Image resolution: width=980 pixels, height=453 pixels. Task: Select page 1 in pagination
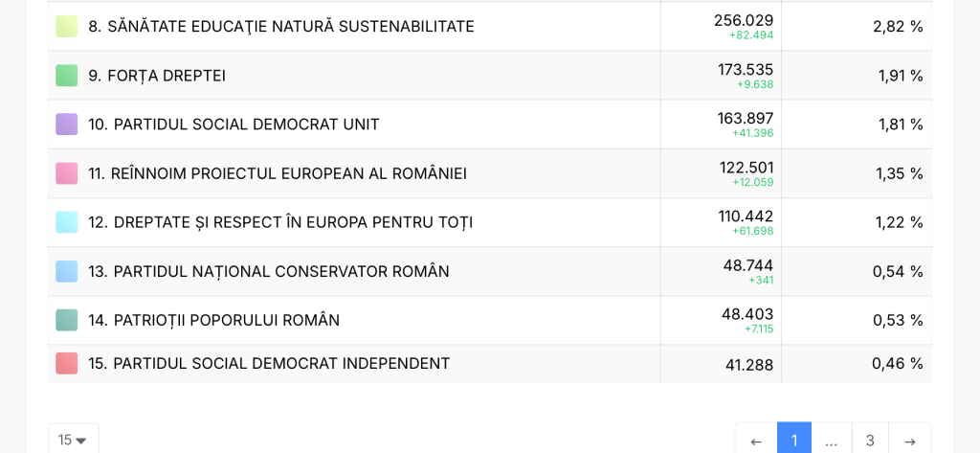[794, 441]
